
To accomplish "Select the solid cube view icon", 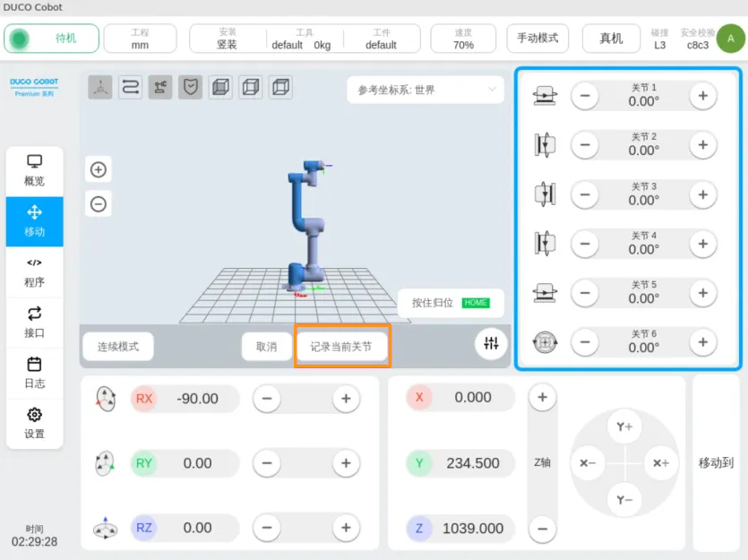I will [x=220, y=87].
